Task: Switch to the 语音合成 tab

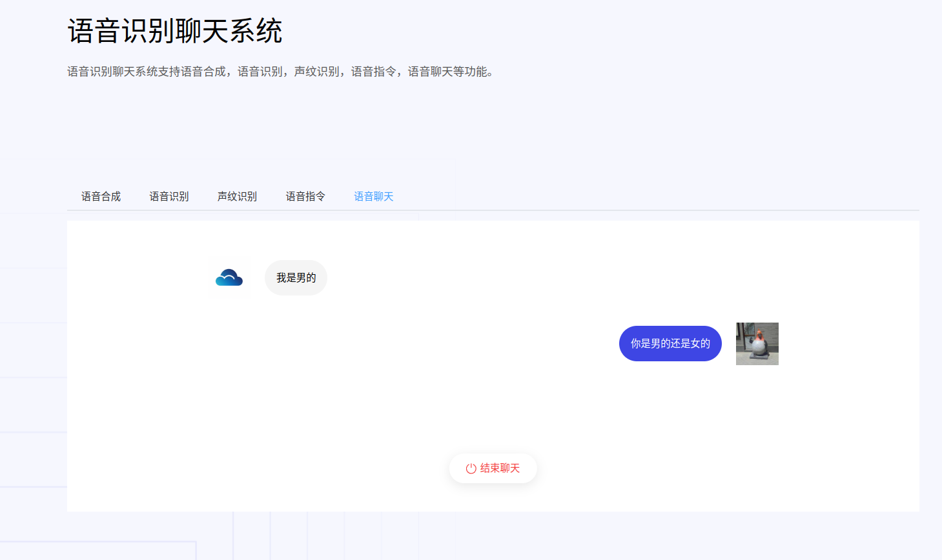Action: tap(101, 196)
